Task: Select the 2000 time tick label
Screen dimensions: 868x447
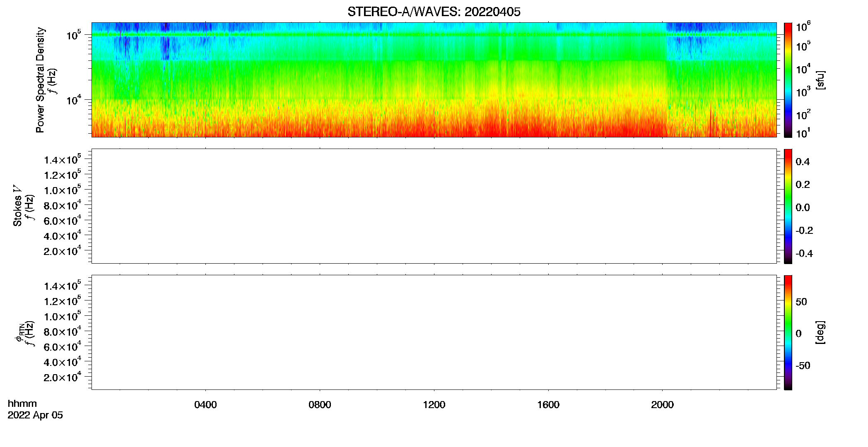Action: tap(662, 405)
